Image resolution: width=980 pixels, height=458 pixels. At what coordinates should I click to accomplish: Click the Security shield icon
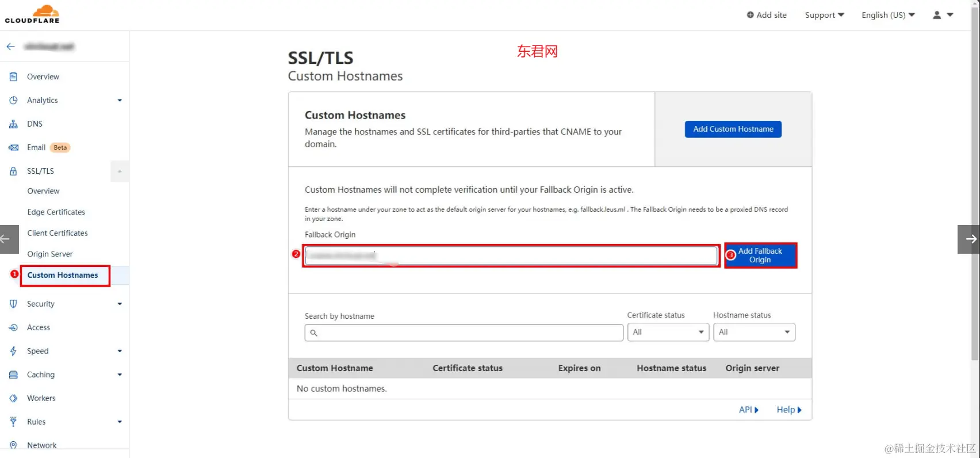[x=13, y=304]
